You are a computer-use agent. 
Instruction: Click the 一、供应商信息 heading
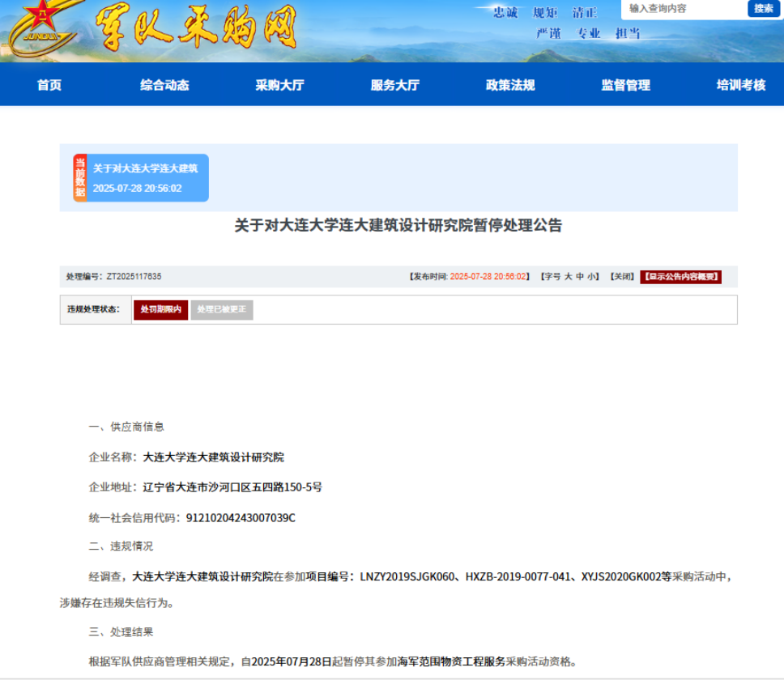point(126,427)
